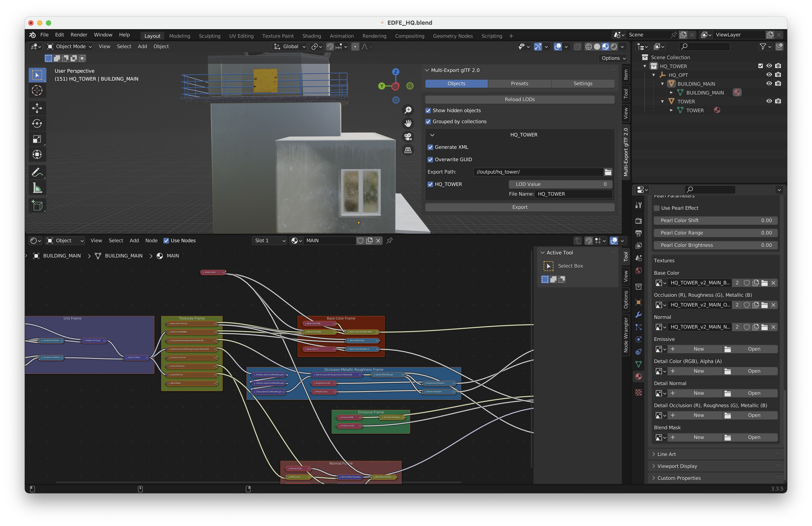Viewport: 812px width, 526px height.
Task: Click the Export button
Action: 520,207
